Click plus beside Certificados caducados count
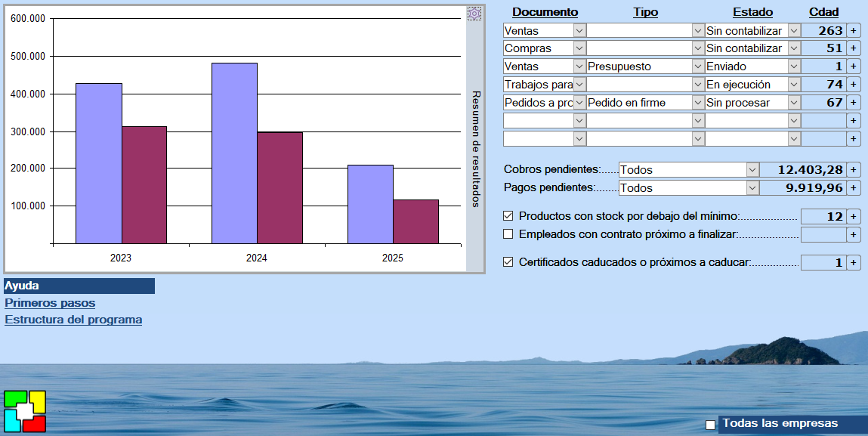 (853, 263)
